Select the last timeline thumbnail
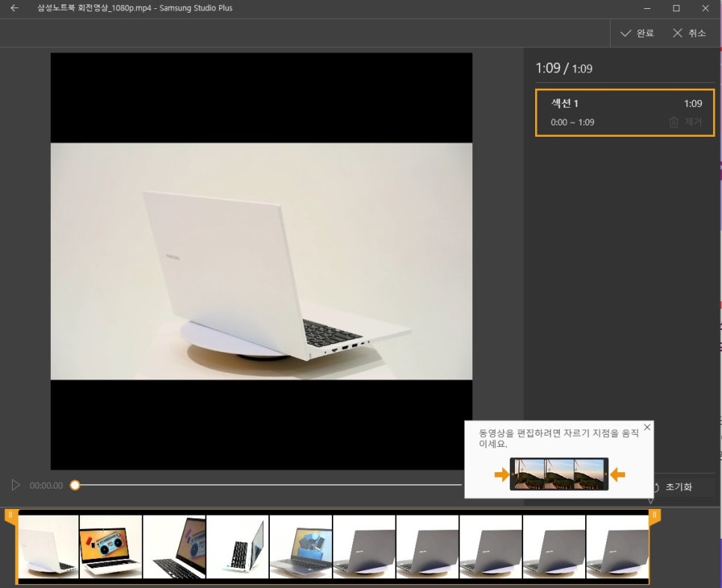722x588 pixels. pos(617,547)
